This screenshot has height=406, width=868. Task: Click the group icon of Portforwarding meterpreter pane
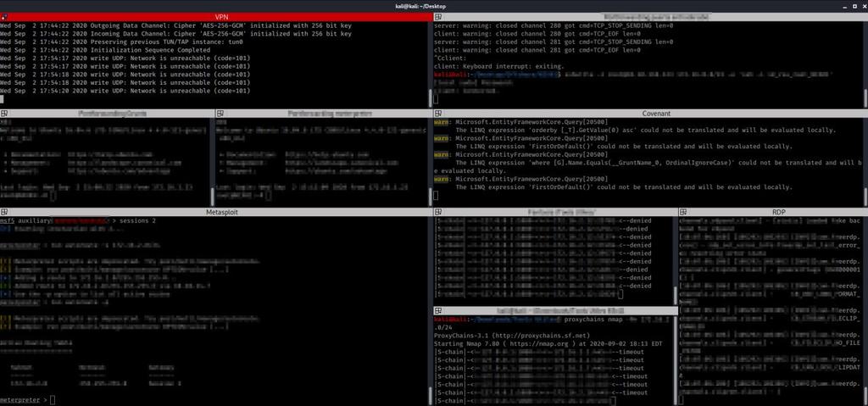tap(220, 114)
